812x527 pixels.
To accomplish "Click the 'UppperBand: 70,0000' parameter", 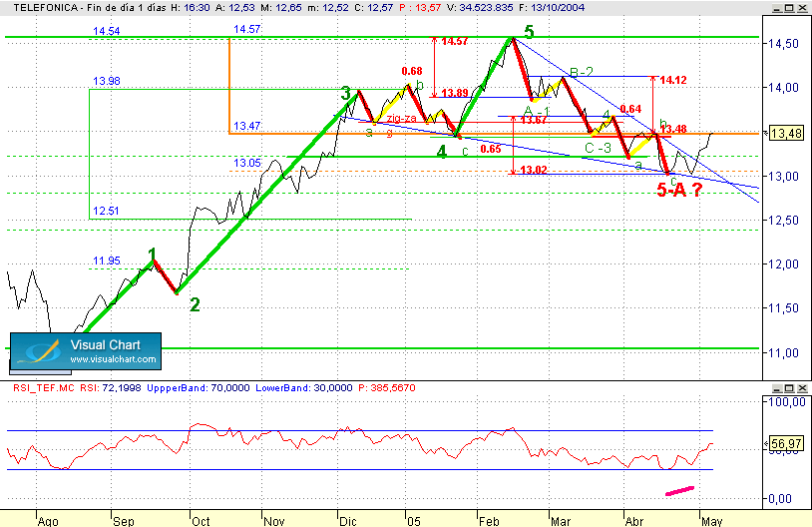I will (x=199, y=388).
